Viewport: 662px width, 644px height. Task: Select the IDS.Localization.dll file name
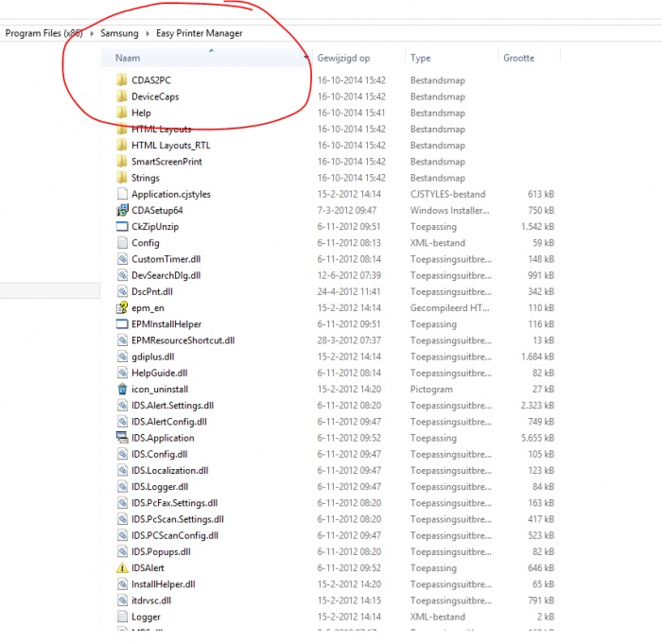coord(169,470)
